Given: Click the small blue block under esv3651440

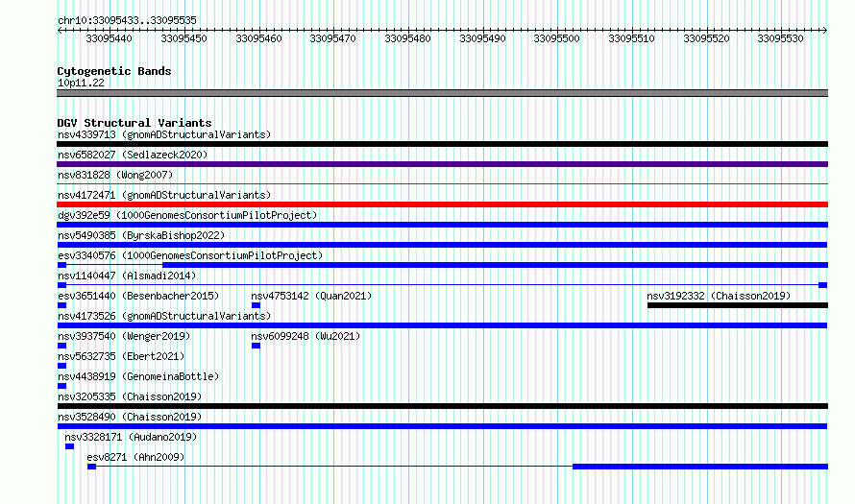Looking at the screenshot, I should pyautogui.click(x=61, y=305).
